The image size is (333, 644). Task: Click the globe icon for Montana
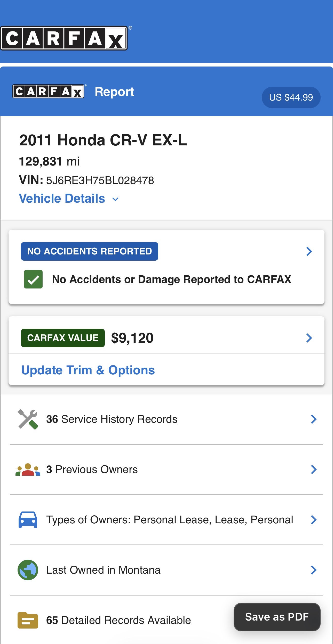(x=28, y=570)
